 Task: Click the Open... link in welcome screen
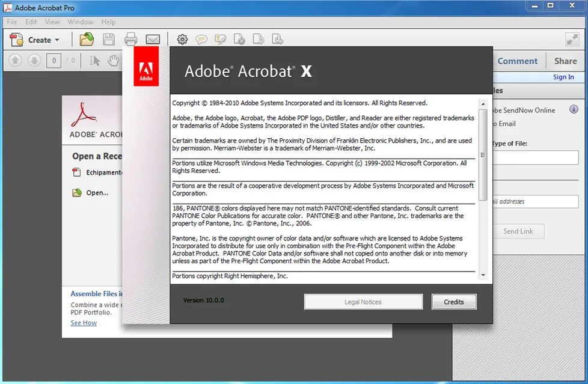(97, 193)
